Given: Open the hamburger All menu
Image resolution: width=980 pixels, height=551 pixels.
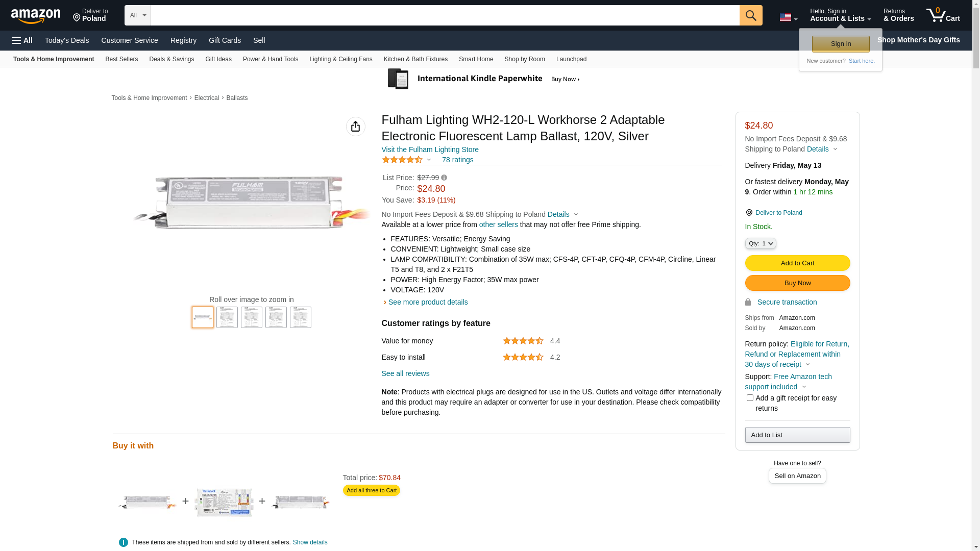Looking at the screenshot, I should tap(22, 40).
